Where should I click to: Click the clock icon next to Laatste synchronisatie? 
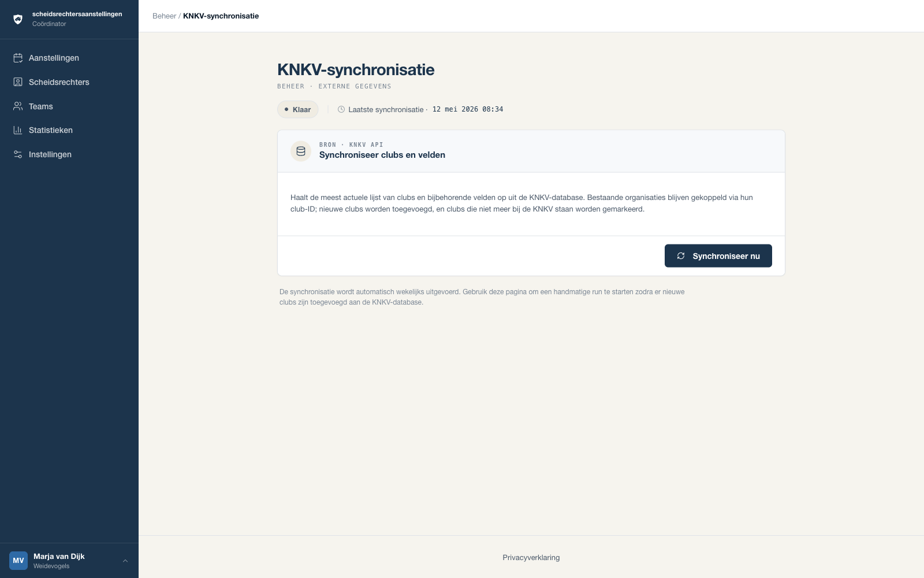click(341, 109)
